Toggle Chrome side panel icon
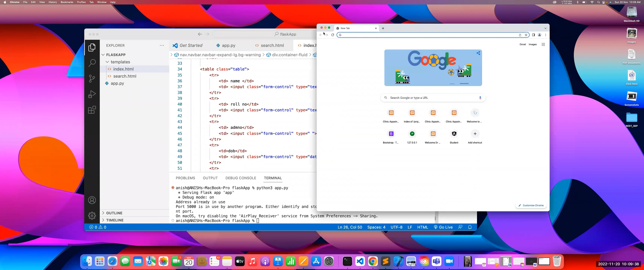Viewport: 644px width, 270px height. pyautogui.click(x=534, y=35)
